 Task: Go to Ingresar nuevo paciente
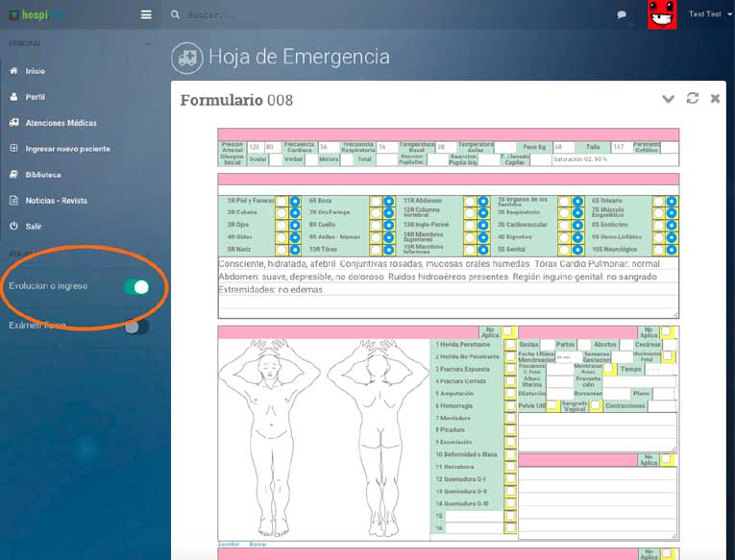point(67,149)
